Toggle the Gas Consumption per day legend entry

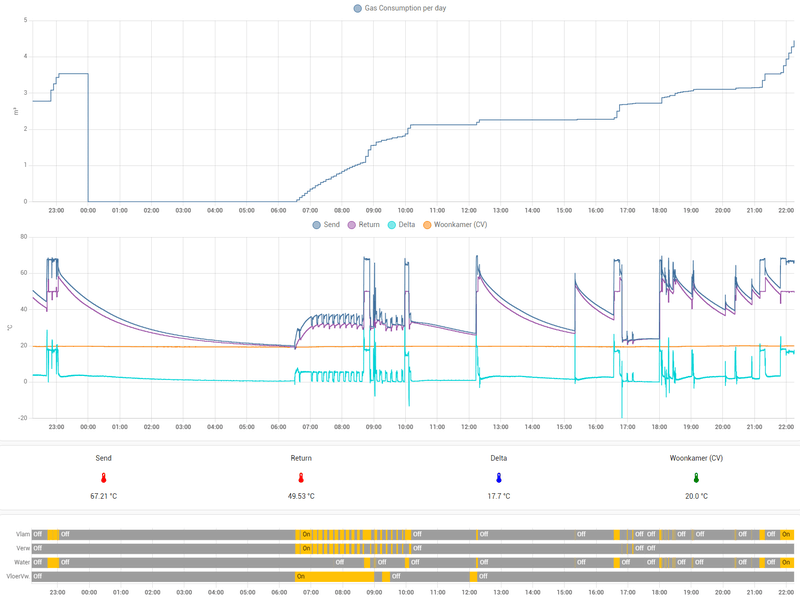pyautogui.click(x=400, y=8)
